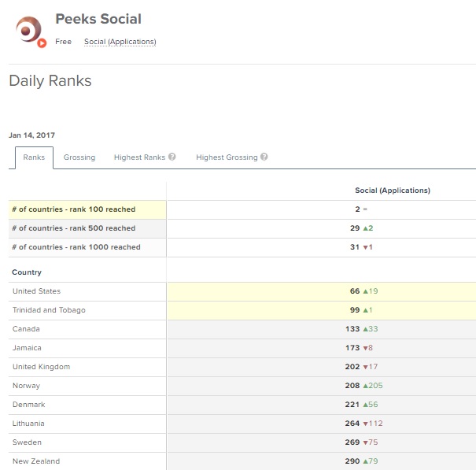Click Denmark rank value 221
The width and height of the screenshot is (476, 470).
coord(352,405)
